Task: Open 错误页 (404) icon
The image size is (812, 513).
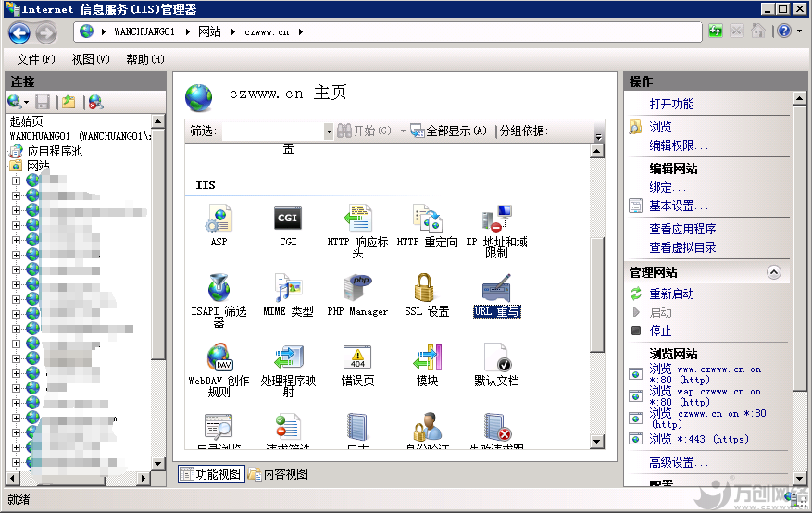Action: tap(357, 358)
